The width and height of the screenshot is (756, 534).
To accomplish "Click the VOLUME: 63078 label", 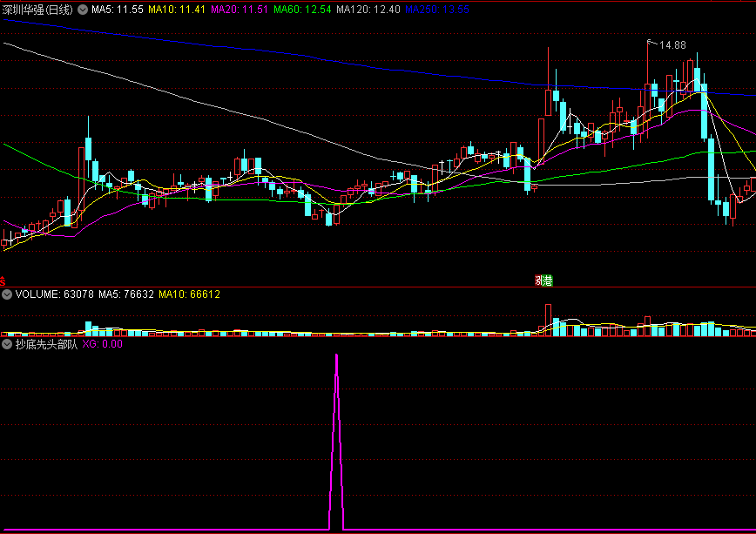I will pyautogui.click(x=55, y=294).
